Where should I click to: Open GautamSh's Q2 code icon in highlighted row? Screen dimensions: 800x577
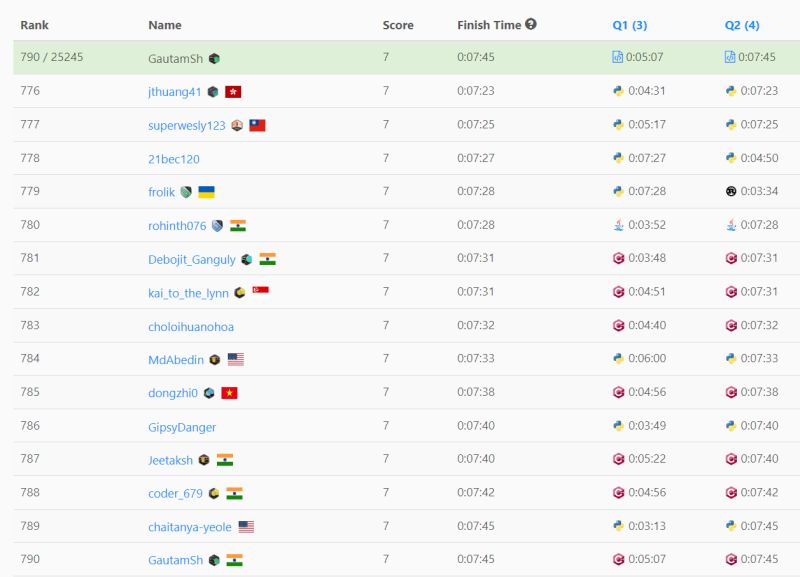pyautogui.click(x=730, y=58)
